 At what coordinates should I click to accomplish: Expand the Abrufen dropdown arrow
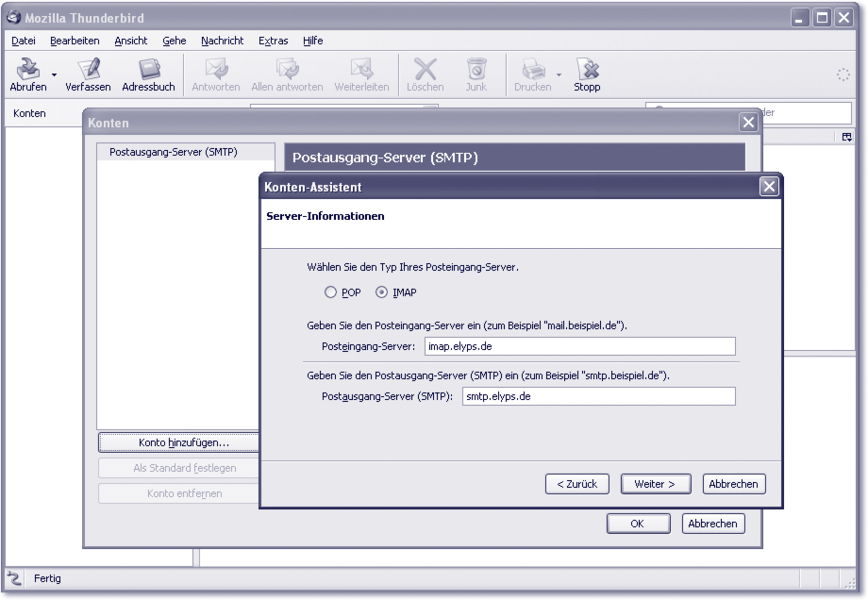click(x=54, y=74)
